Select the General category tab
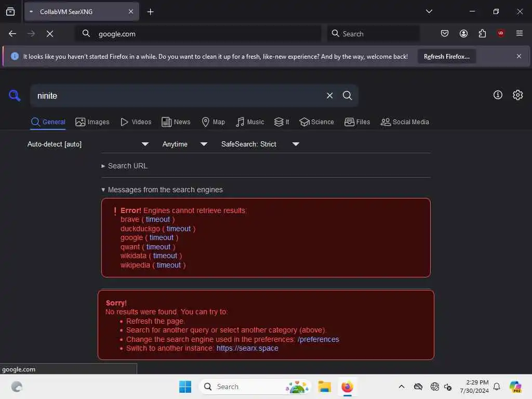 (48, 122)
